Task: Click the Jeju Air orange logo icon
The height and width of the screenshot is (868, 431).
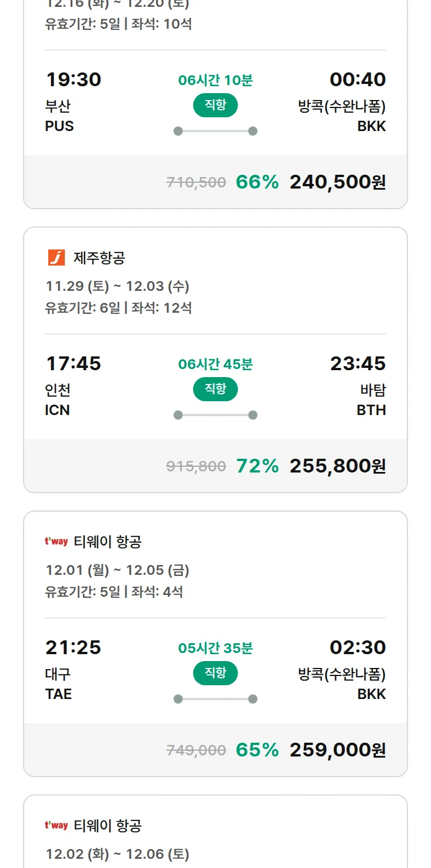Action: pos(56,258)
